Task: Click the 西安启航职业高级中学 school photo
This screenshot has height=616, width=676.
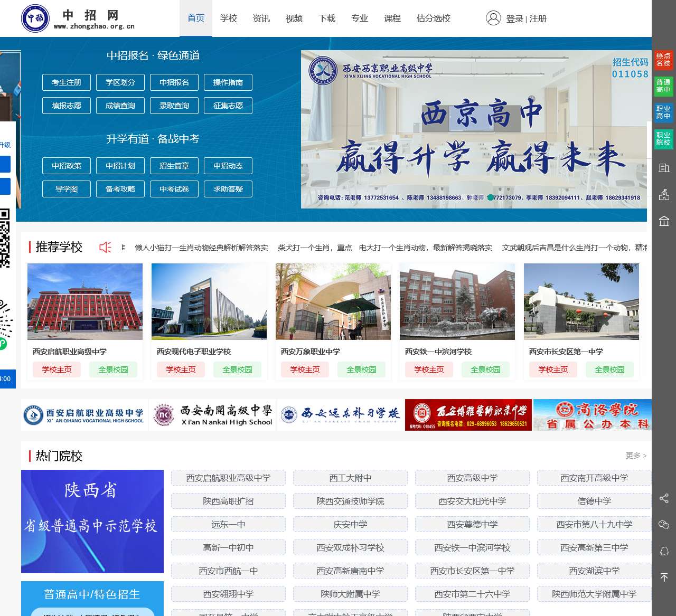Action: point(85,301)
